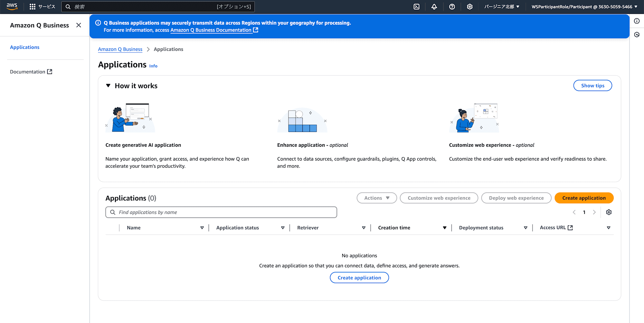Sort by Access URL column arrow
This screenshot has height=323, width=644.
(609, 228)
